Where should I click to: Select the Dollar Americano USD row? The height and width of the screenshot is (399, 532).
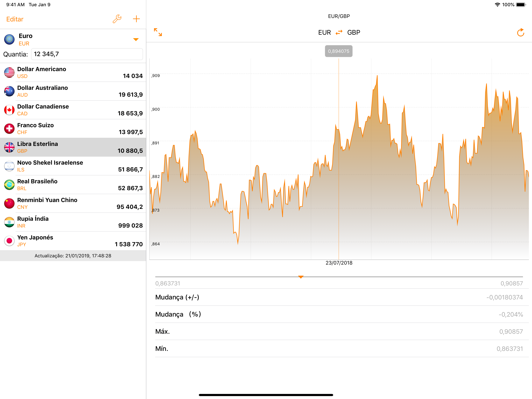click(x=73, y=72)
